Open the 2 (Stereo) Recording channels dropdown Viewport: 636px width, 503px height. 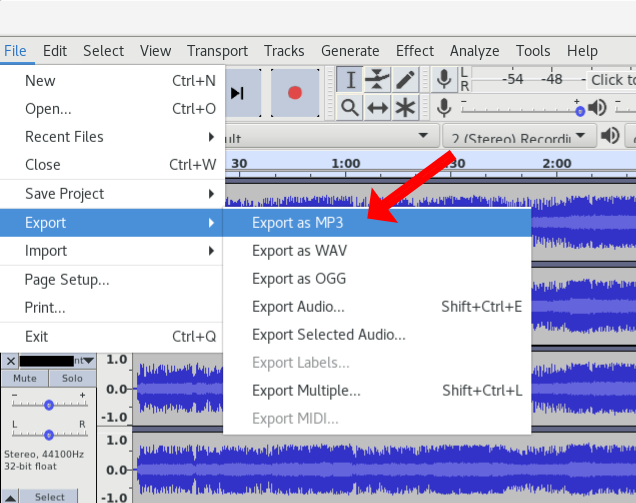pyautogui.click(x=519, y=136)
